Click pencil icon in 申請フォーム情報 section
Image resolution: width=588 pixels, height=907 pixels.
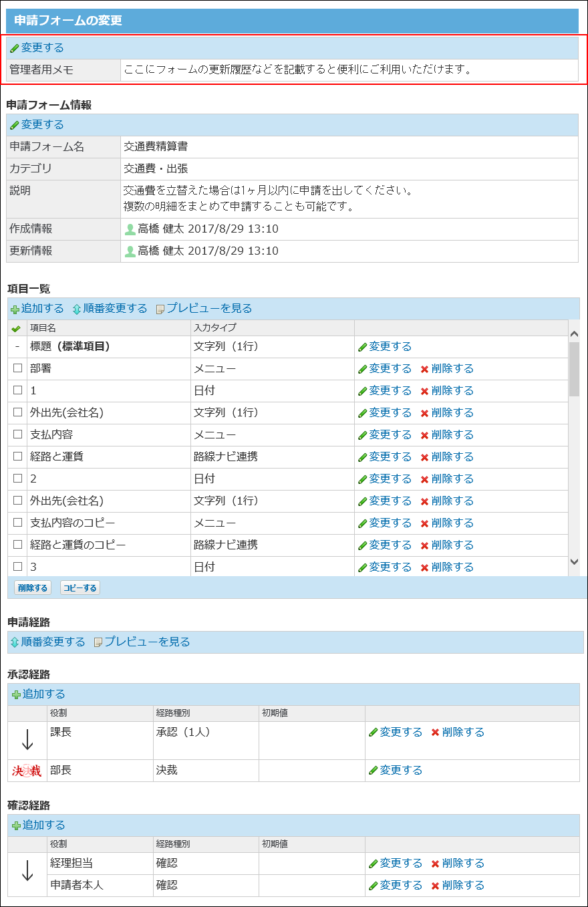(15, 125)
